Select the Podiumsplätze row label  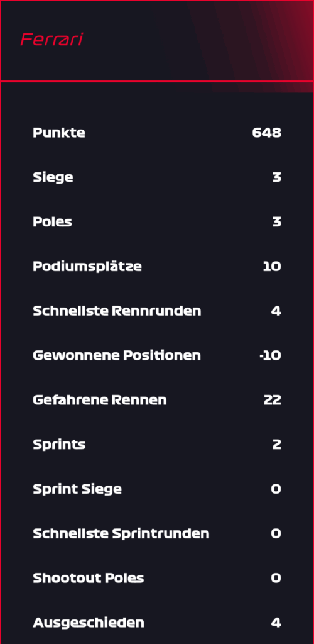(x=87, y=267)
